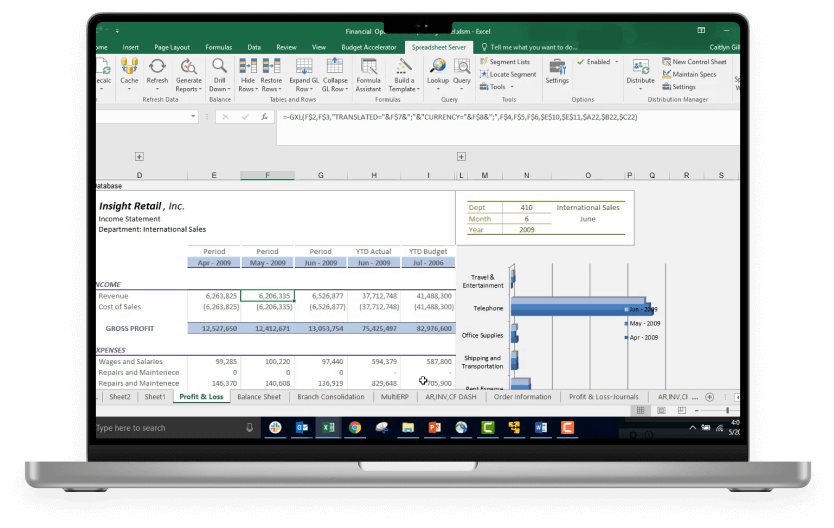Open the Formulas ribbon tab
Viewport: 834px width, 528px height.
click(x=219, y=47)
